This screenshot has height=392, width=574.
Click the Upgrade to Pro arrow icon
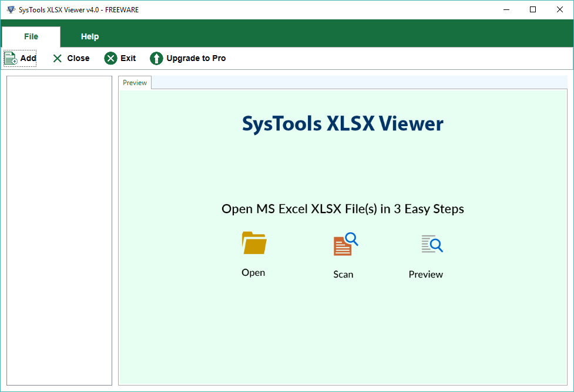click(156, 58)
